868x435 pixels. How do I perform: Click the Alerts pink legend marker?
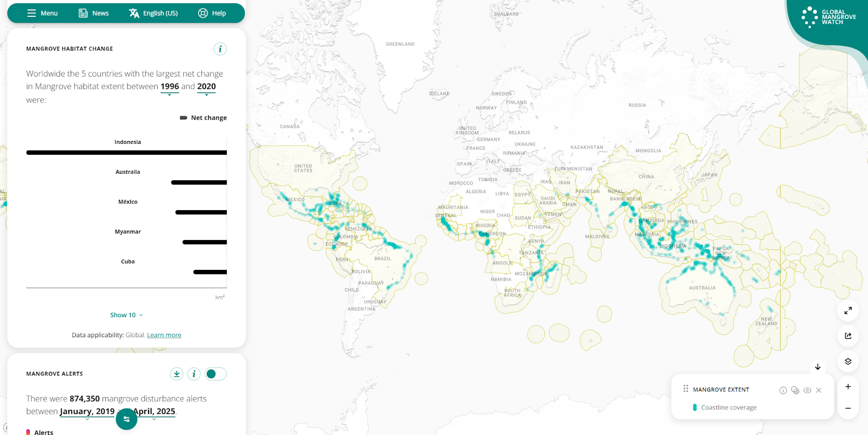click(28, 432)
